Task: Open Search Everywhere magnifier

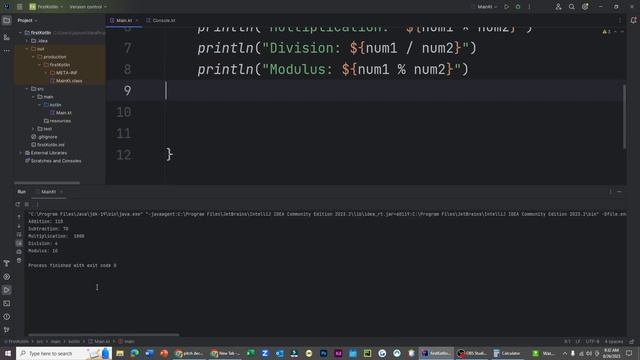Action: coord(572,7)
